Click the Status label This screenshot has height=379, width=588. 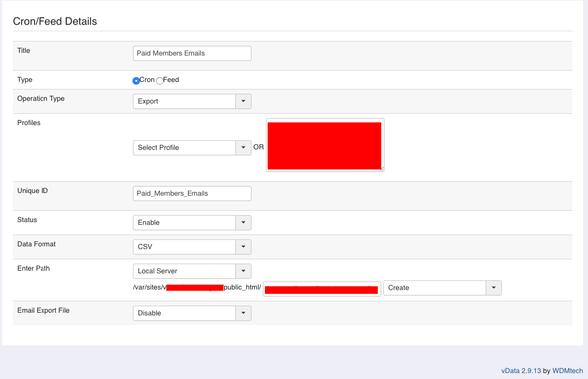pos(27,220)
